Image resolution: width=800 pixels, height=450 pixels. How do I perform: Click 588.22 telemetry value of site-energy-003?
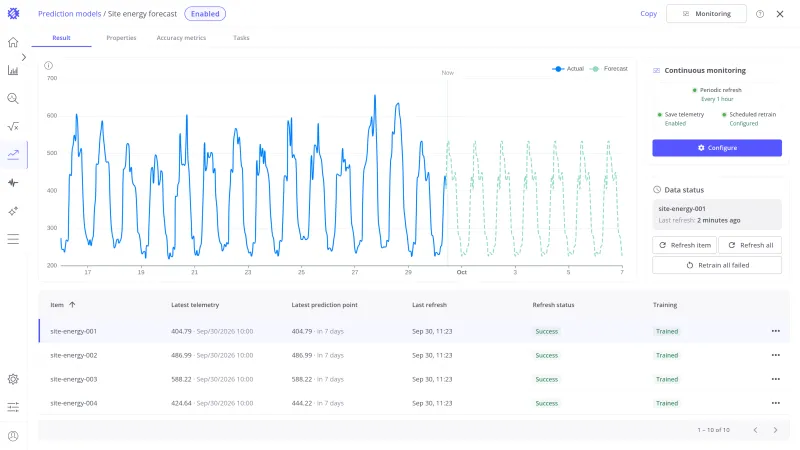click(181, 379)
